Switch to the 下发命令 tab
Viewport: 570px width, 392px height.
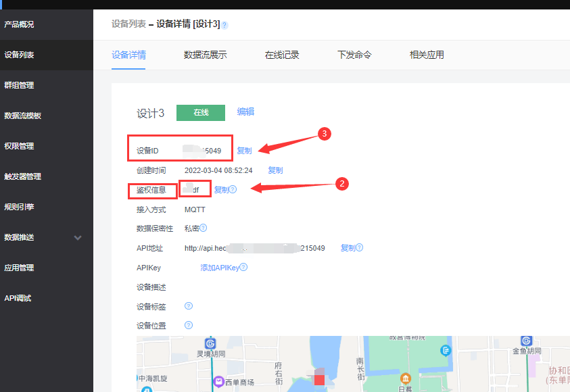[354, 55]
